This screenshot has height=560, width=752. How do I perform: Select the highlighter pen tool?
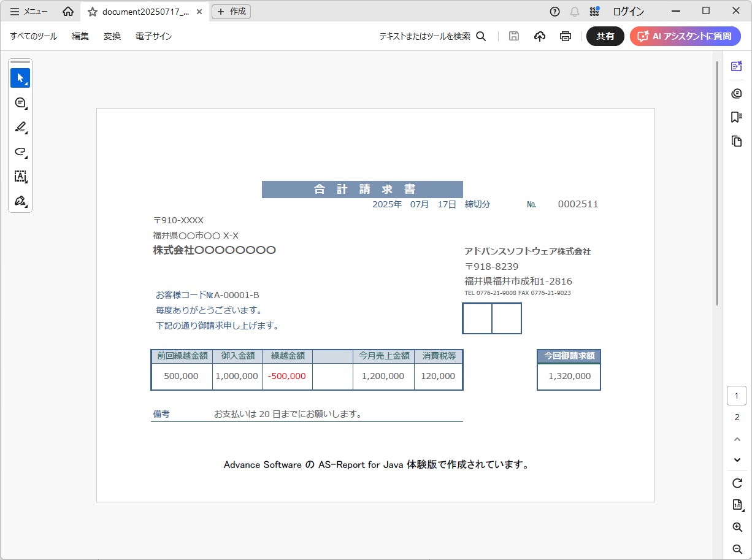coord(20,127)
